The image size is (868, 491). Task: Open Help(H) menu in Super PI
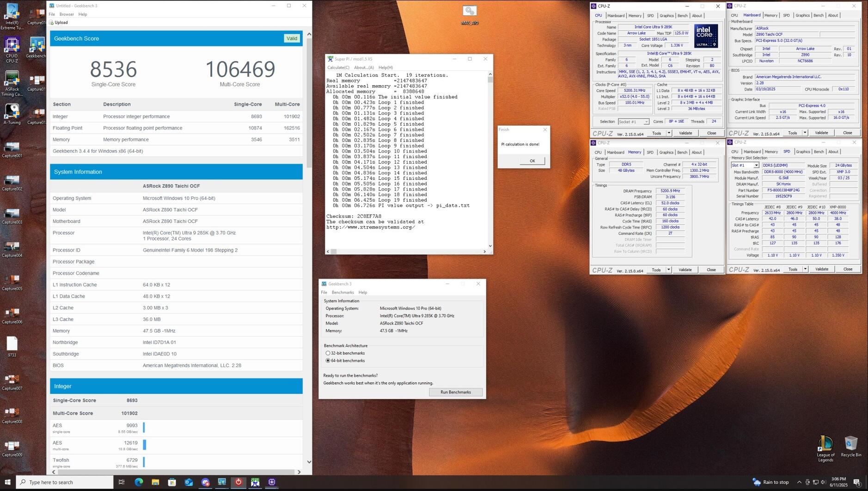click(x=385, y=68)
